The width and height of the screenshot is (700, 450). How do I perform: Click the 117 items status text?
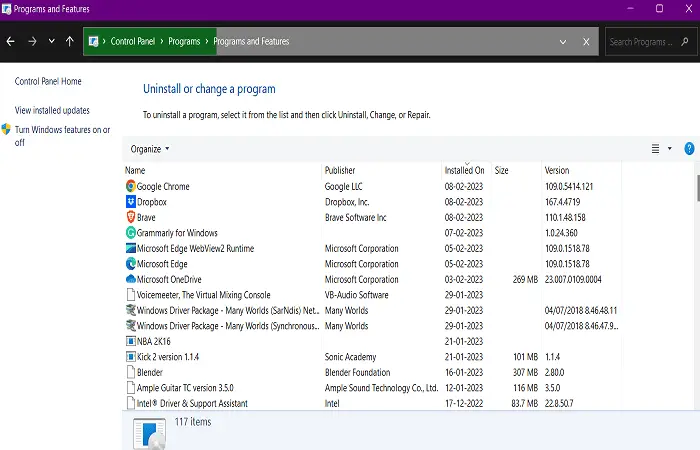193,421
